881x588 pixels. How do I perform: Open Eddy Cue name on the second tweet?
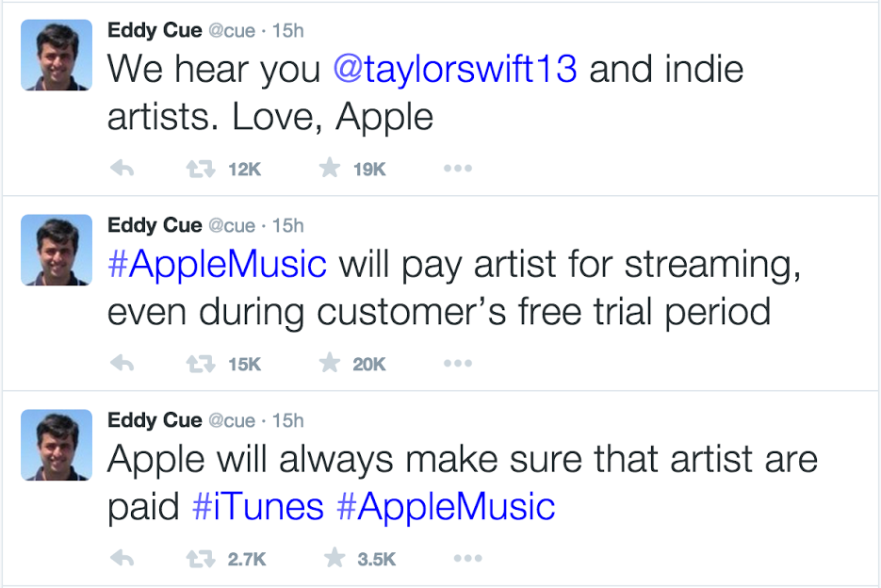155,225
